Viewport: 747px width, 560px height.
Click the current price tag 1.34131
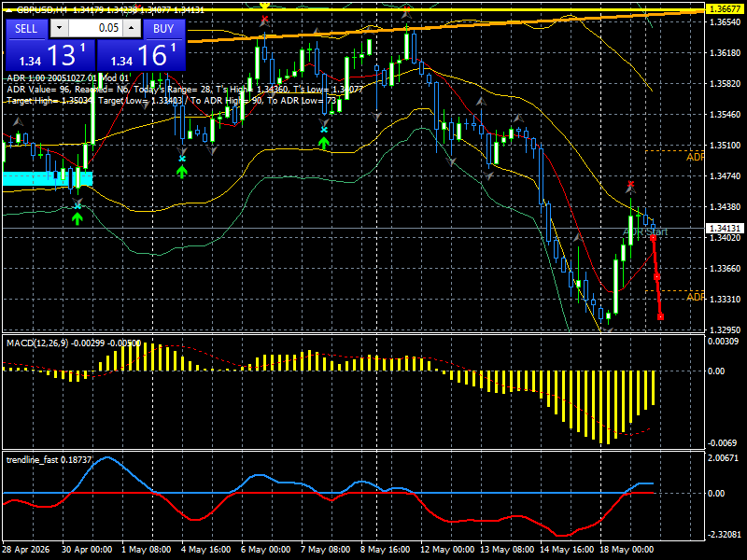click(726, 229)
